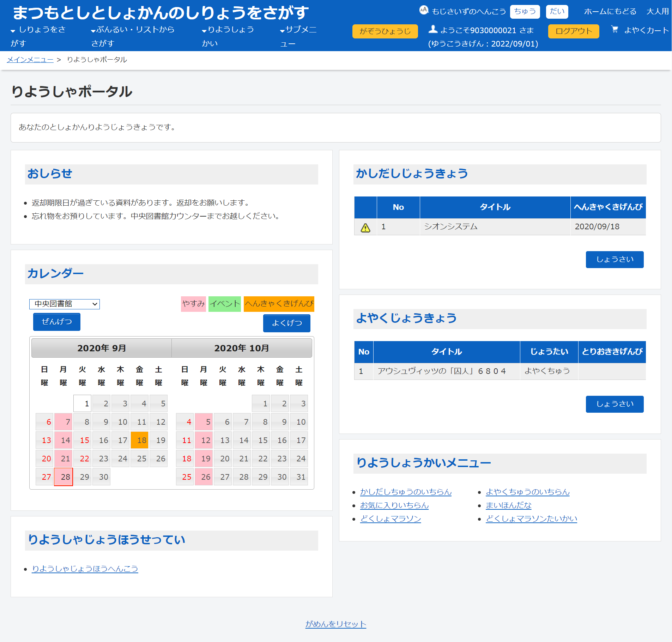Open お気に入りいちらん link

point(394,505)
